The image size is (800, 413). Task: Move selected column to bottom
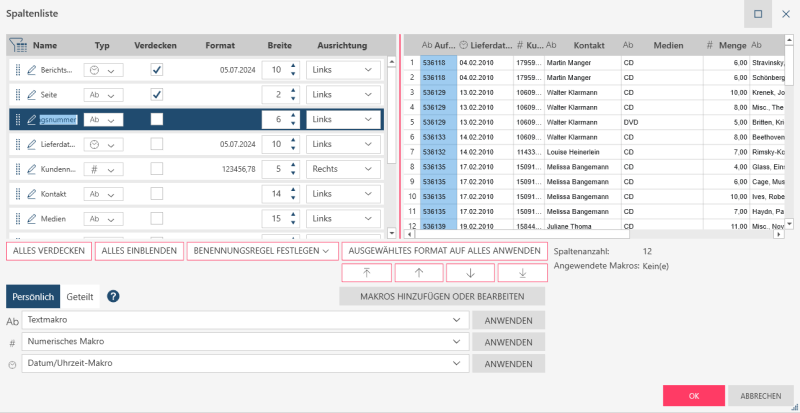(x=522, y=273)
